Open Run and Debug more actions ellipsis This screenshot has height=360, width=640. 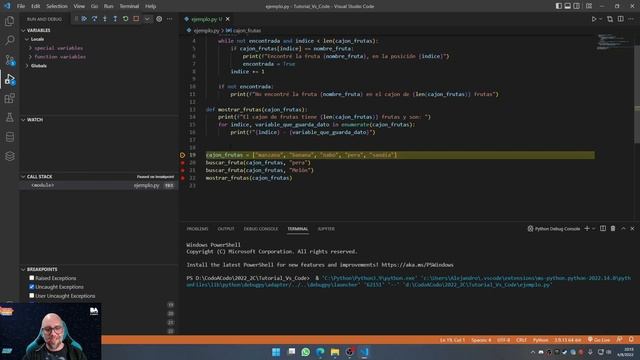[x=169, y=19]
